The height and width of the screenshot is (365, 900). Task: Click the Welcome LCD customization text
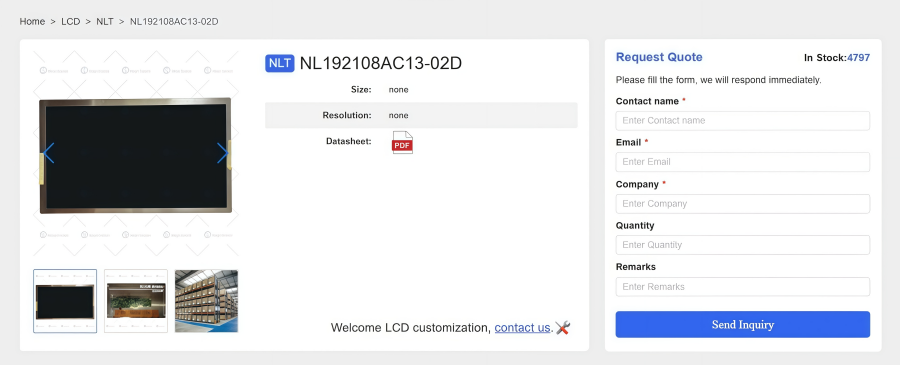411,328
